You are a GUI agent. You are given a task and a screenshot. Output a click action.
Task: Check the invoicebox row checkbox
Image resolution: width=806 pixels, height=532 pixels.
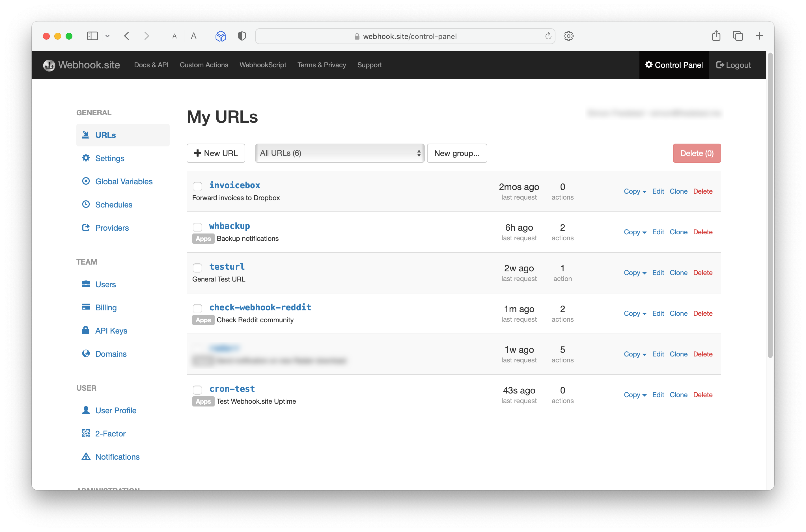coord(197,186)
